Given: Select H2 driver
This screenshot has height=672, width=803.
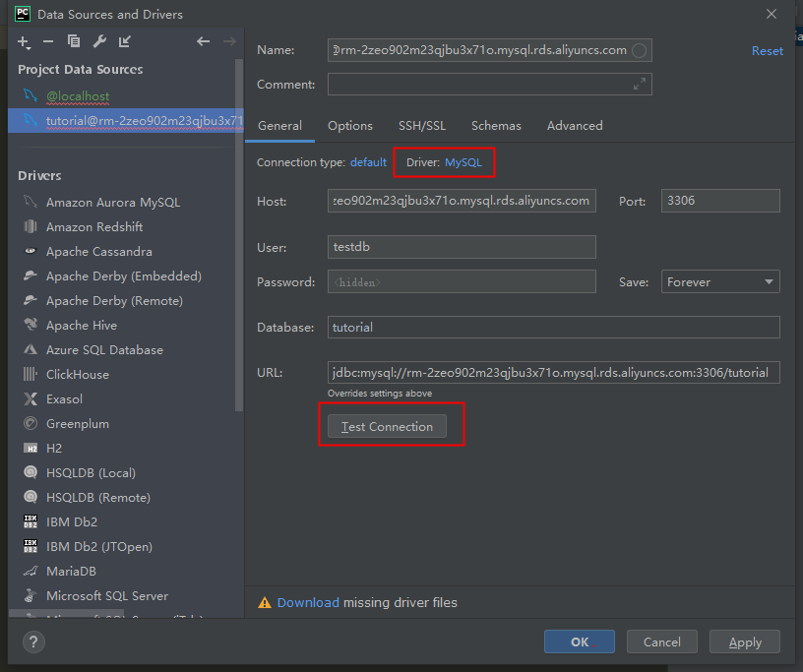Looking at the screenshot, I should (54, 449).
